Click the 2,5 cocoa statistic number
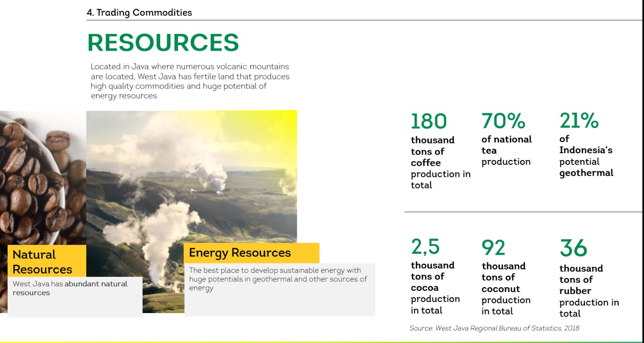Viewport: 644px width, 343px height. 425,247
